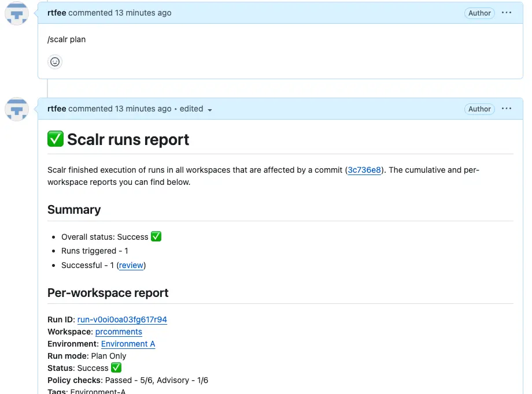Open the 'edited' revisions dropdown label
The width and height of the screenshot is (532, 394).
click(x=191, y=109)
